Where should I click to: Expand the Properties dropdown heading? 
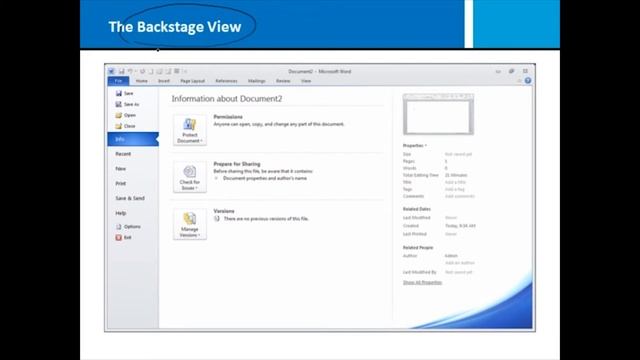point(415,146)
